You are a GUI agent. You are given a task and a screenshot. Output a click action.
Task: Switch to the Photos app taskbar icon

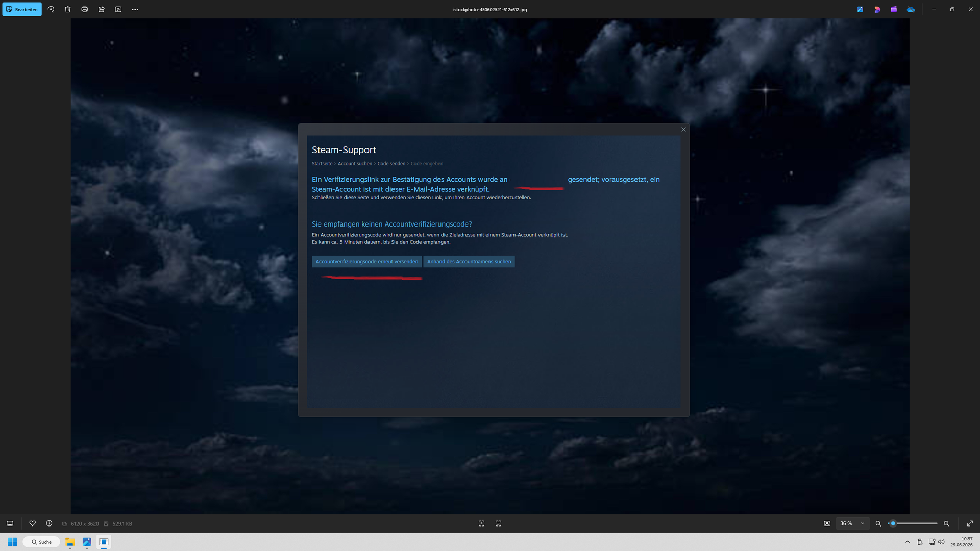(87, 542)
